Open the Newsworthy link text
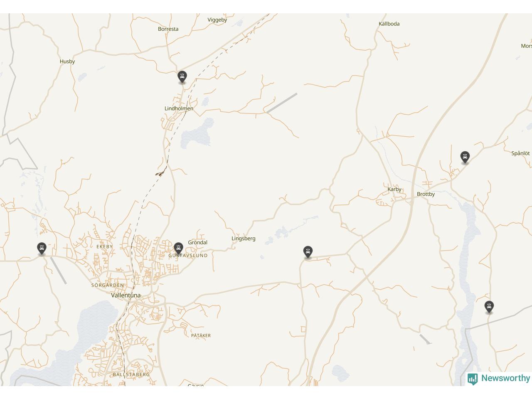532x399 pixels. pyautogui.click(x=505, y=378)
